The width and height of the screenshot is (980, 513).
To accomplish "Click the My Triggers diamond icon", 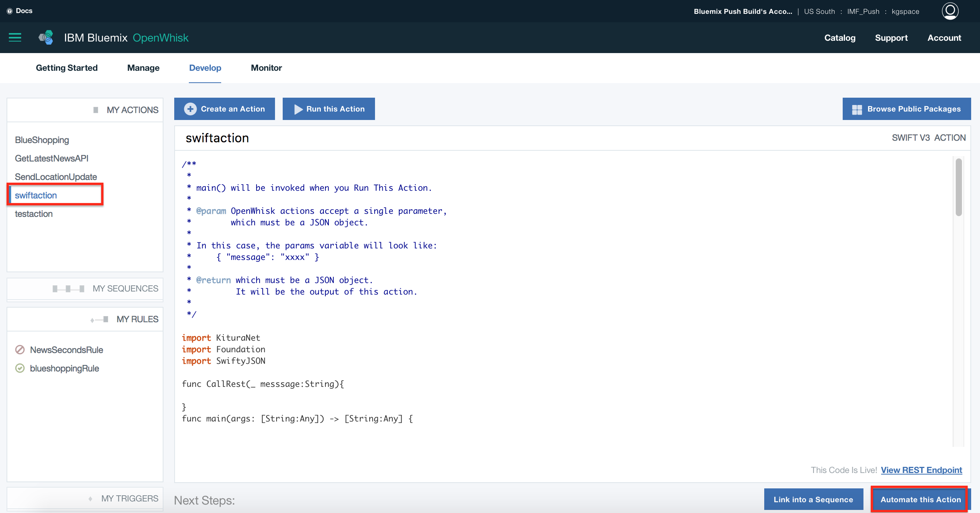I will (90, 499).
